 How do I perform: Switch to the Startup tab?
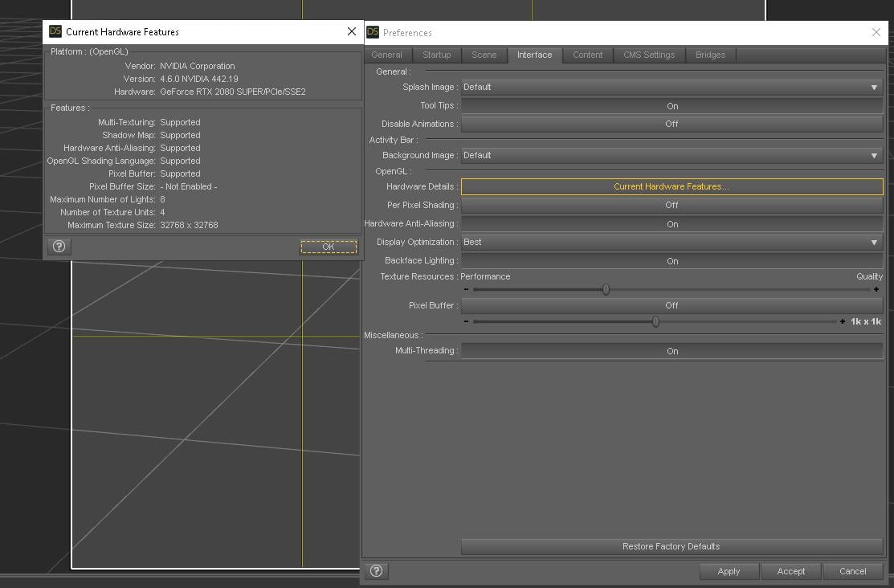437,55
